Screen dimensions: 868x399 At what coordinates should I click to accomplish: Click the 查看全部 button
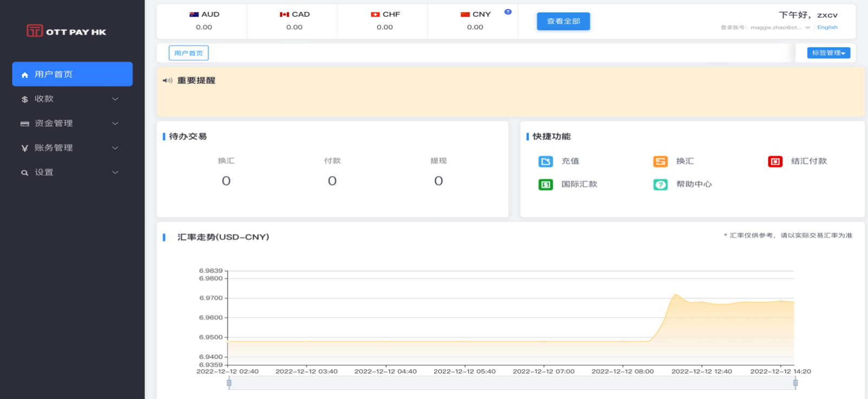click(563, 21)
